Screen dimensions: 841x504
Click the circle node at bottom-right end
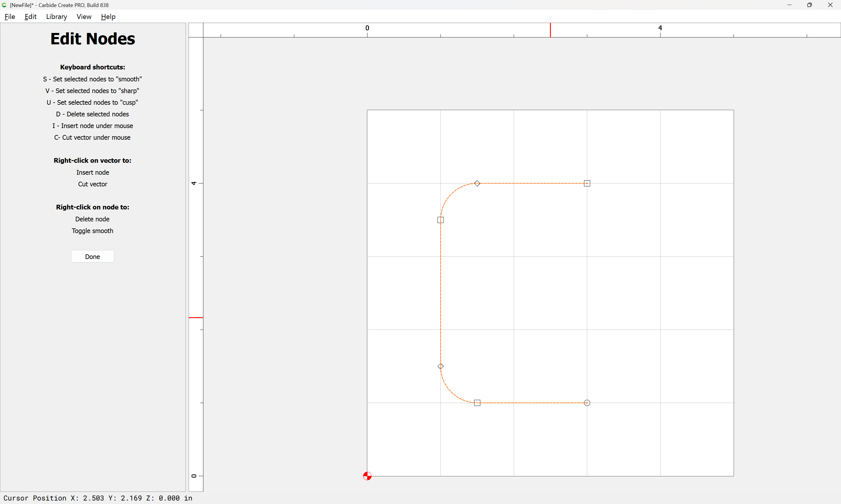[587, 403]
